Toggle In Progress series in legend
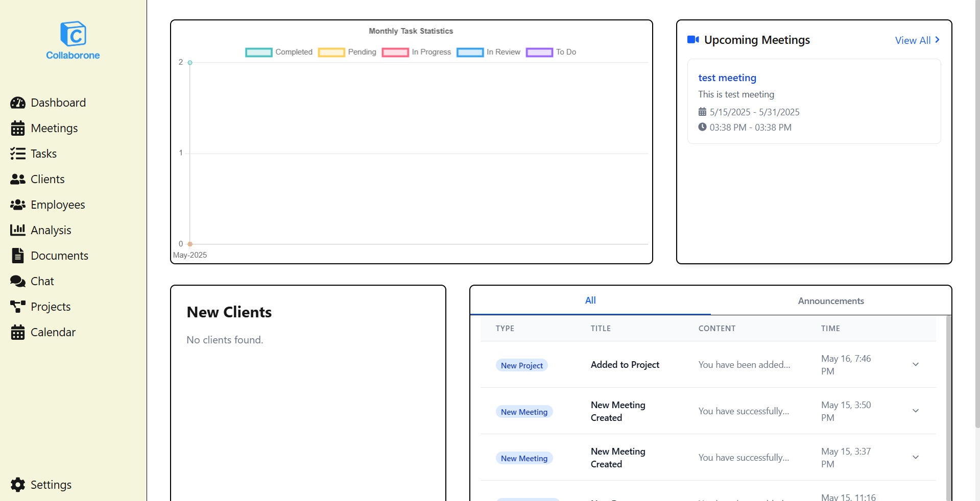Image resolution: width=980 pixels, height=501 pixels. [416, 52]
